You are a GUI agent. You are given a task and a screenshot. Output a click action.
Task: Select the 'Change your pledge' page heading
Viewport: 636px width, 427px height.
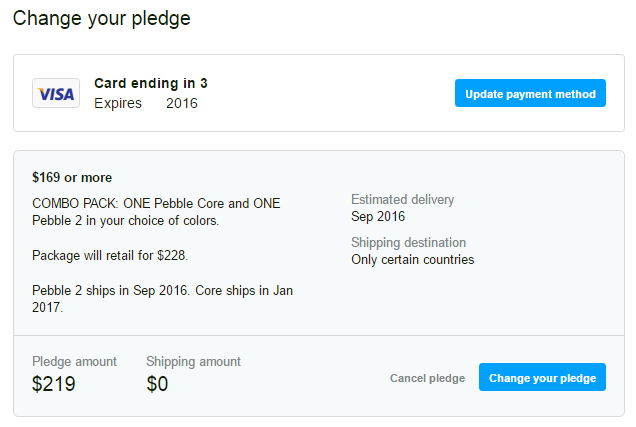pos(102,18)
